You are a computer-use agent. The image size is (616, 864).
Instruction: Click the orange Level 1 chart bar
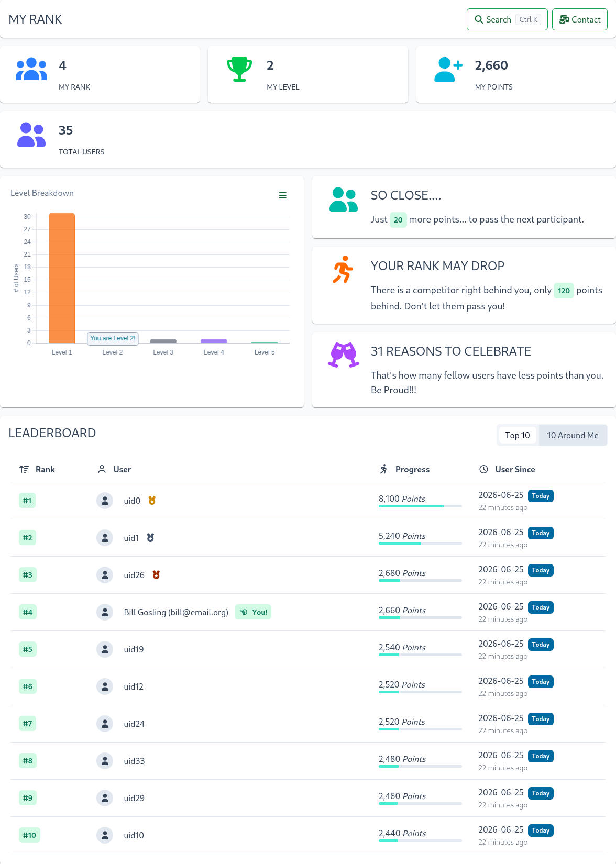[x=62, y=278]
